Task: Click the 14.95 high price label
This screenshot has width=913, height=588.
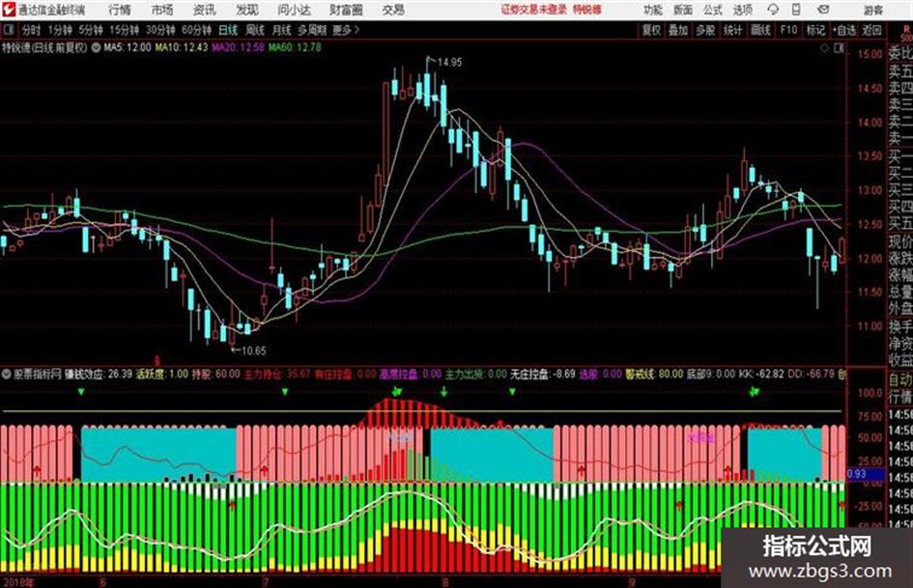Action: 449,62
